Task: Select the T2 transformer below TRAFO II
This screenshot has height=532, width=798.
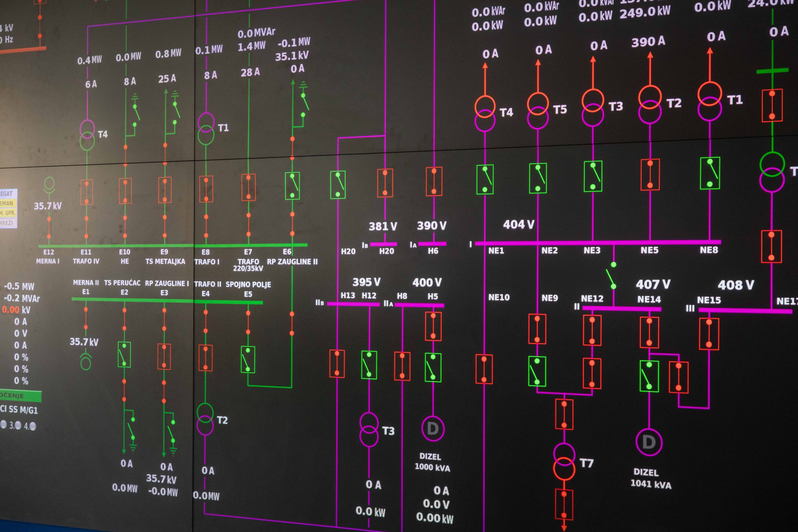Action: [205, 419]
